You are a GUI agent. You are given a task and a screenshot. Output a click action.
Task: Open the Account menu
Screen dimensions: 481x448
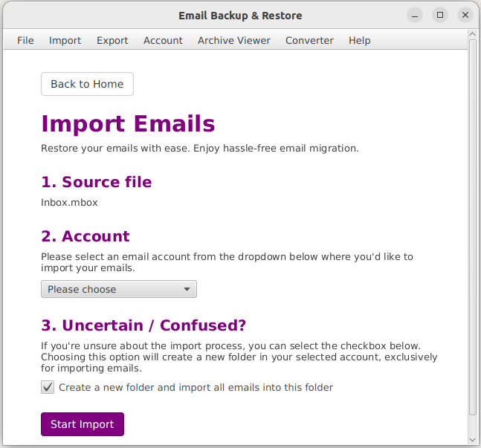[x=163, y=40]
